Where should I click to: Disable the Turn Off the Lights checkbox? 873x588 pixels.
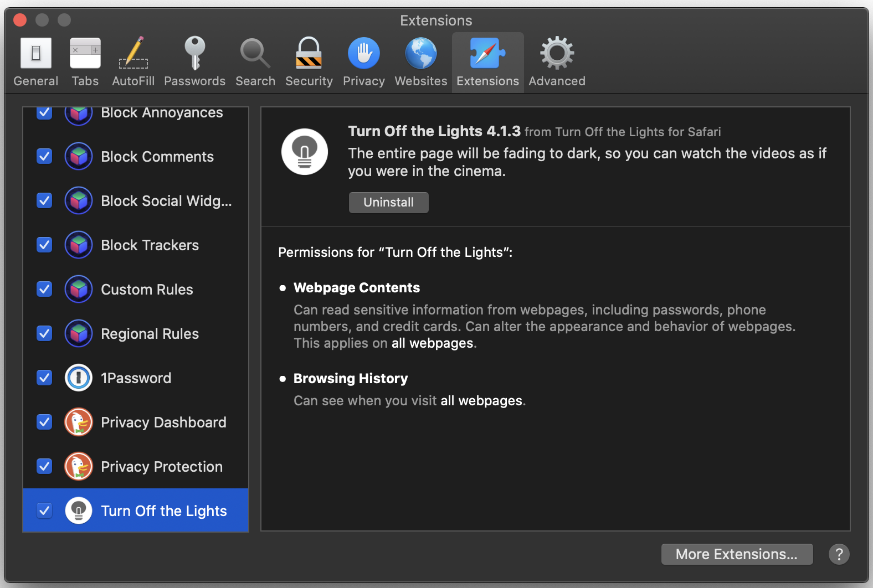coord(44,510)
